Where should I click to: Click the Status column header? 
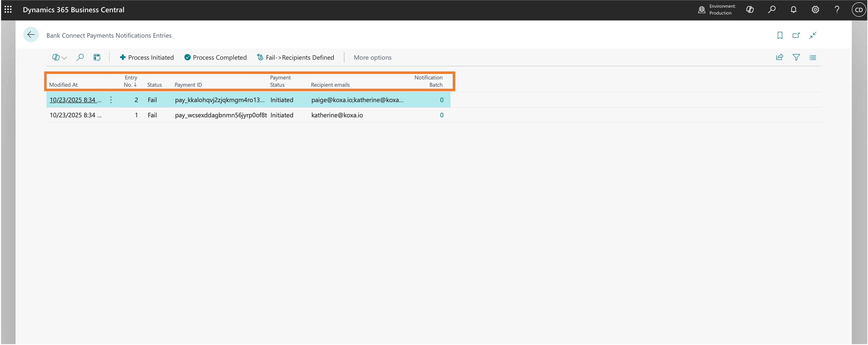(x=155, y=85)
